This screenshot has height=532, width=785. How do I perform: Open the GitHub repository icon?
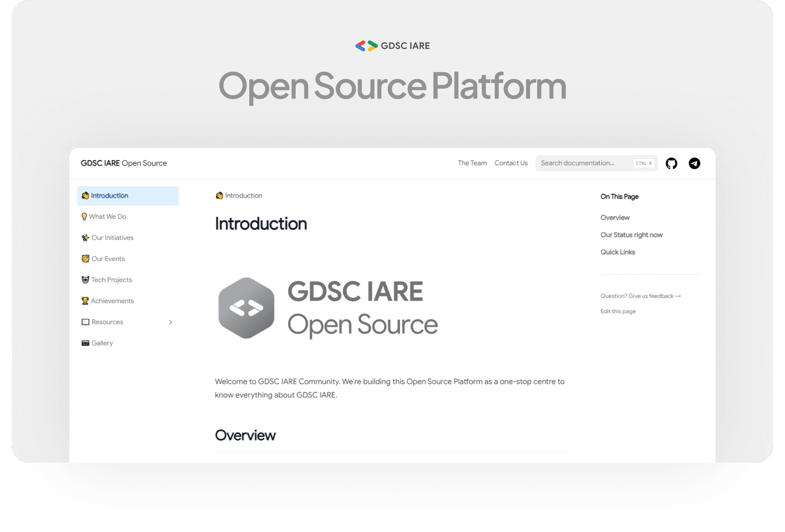tap(671, 163)
